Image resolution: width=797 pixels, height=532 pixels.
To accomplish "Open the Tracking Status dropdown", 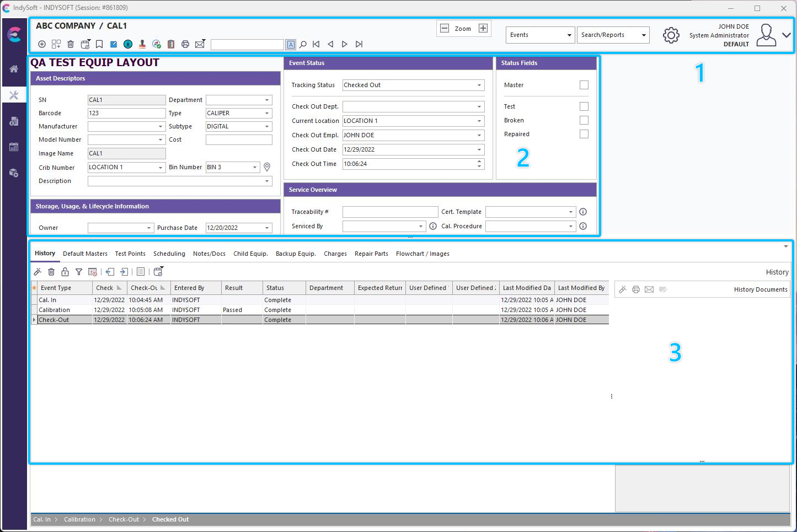I will point(479,85).
